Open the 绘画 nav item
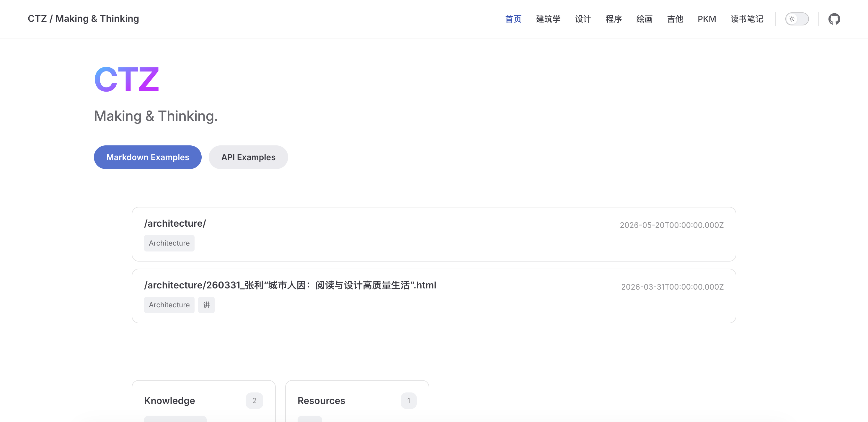868x422 pixels. 644,19
